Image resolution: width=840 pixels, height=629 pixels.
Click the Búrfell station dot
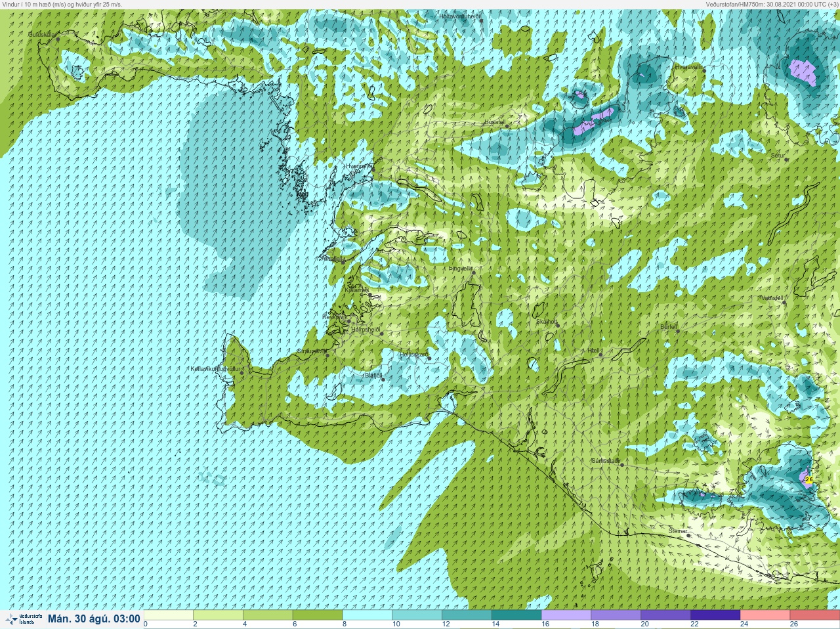pos(679,330)
